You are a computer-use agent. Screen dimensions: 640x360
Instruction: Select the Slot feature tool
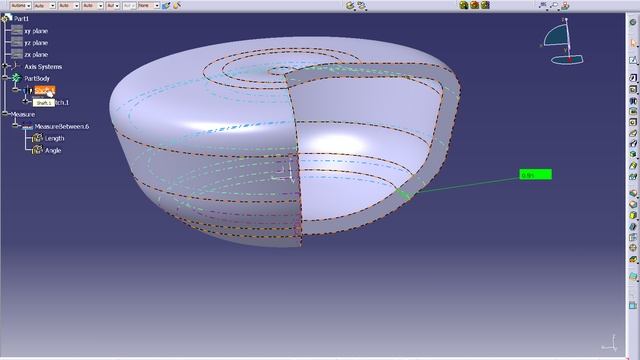(x=633, y=143)
